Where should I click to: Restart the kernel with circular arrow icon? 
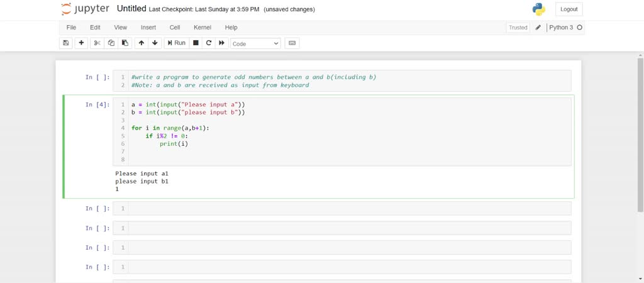point(208,43)
